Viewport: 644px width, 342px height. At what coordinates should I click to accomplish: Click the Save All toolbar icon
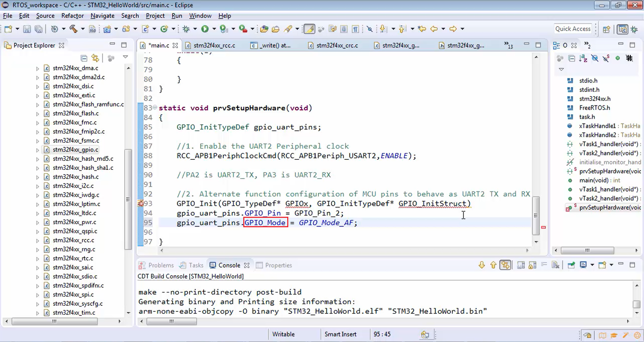[x=39, y=29]
